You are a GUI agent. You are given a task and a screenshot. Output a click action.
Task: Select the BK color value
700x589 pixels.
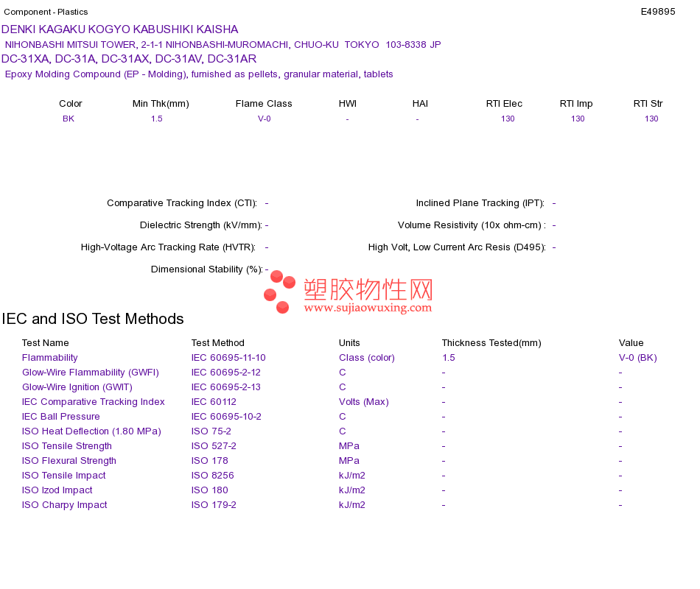click(x=69, y=119)
